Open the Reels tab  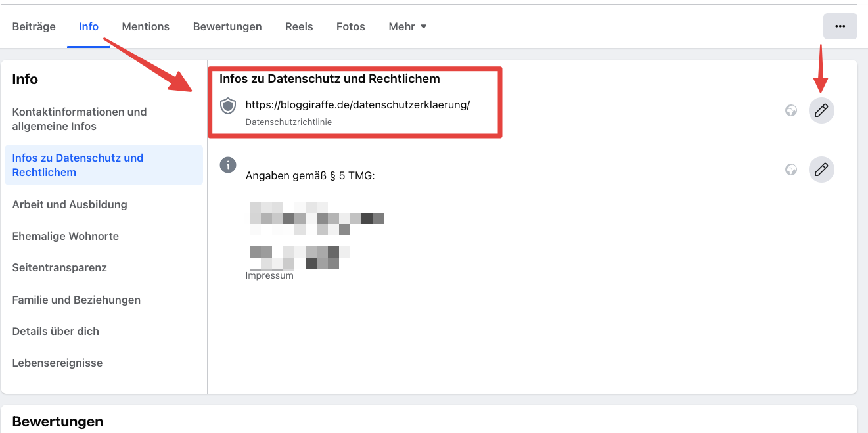(299, 27)
